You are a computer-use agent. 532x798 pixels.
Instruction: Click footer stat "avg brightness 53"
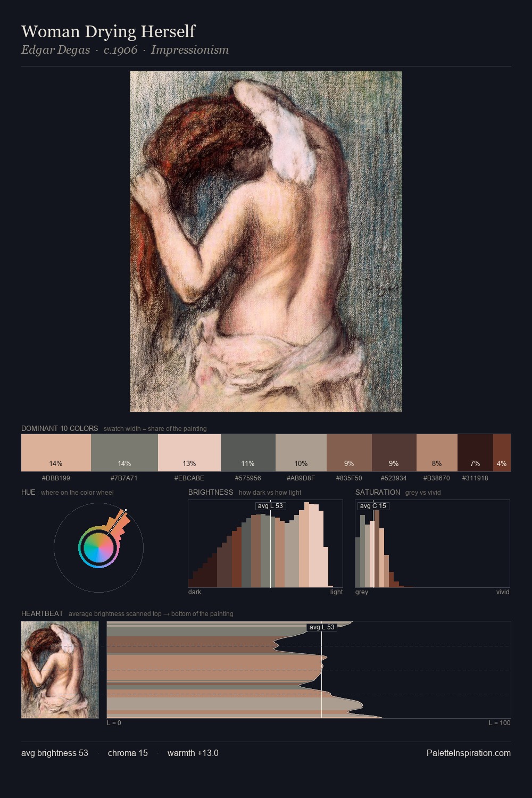tap(55, 753)
